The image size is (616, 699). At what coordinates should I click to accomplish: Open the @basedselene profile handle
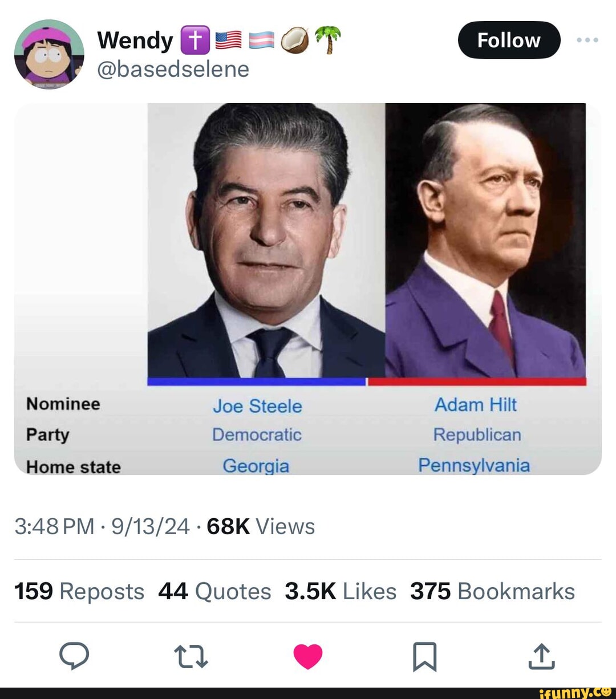172,69
